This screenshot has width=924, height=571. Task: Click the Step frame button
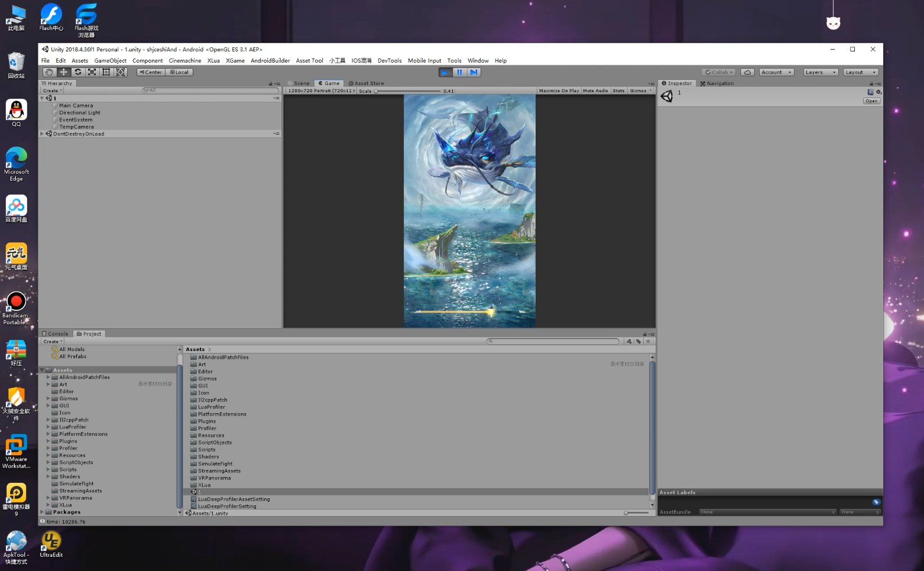tap(474, 72)
